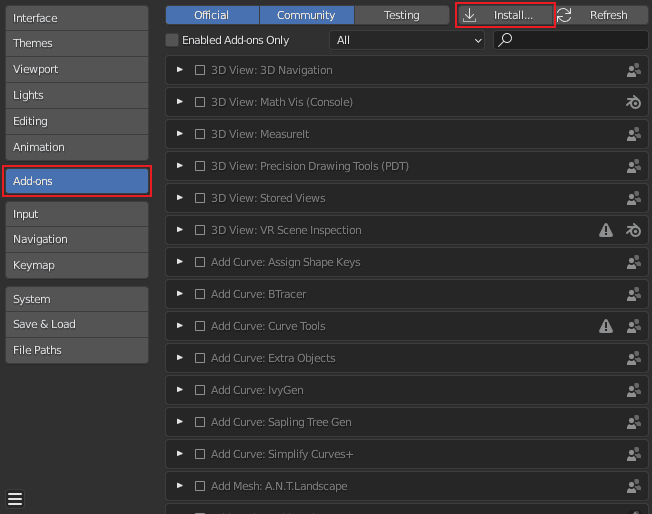
Task: Click community icon on Assign Shape Keys row
Action: [x=634, y=262]
